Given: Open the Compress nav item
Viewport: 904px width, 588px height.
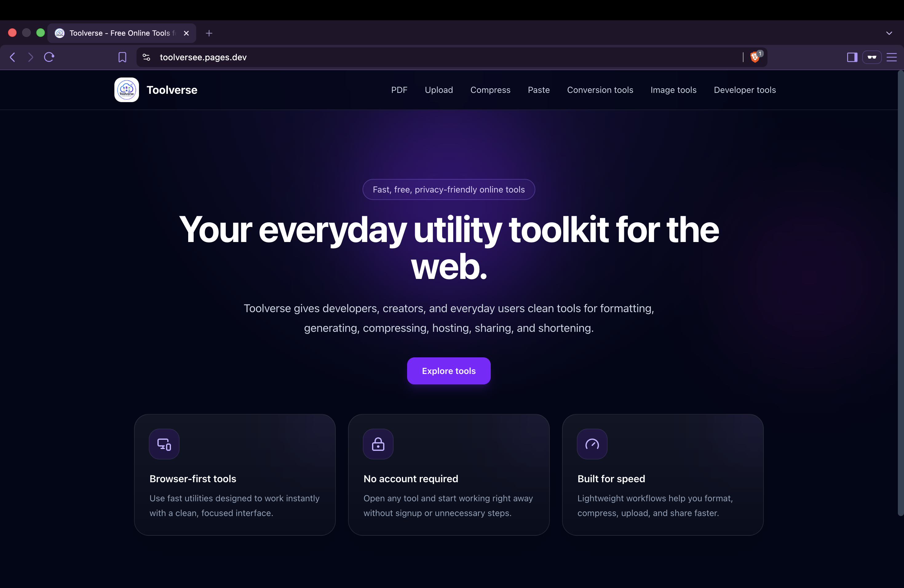Looking at the screenshot, I should [x=490, y=90].
